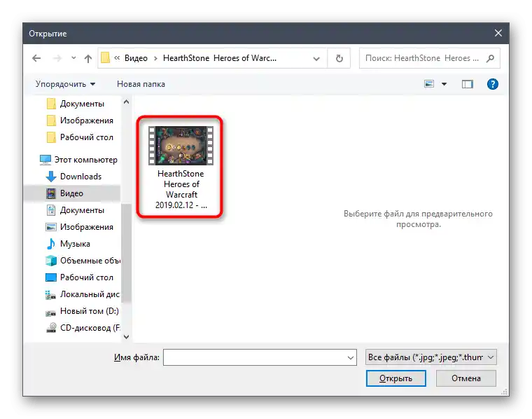This screenshot has width=532, height=419.
Task: Select Этот компьютер in navigation tree
Action: click(78, 160)
